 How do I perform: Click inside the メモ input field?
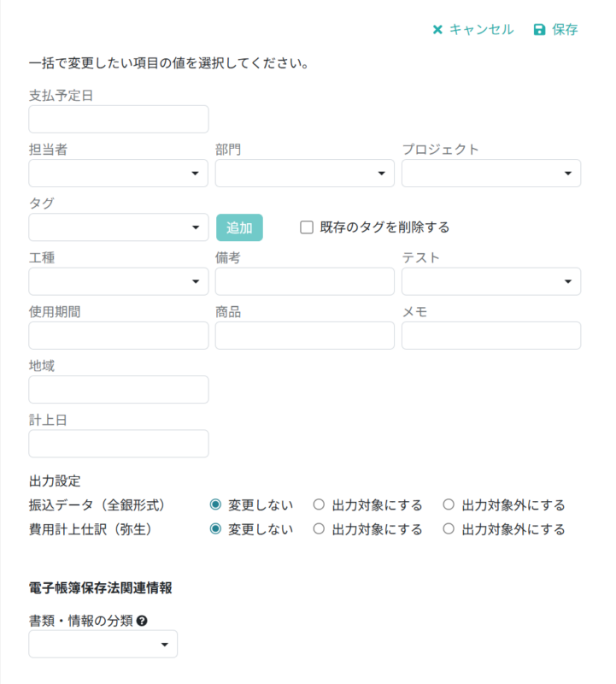[x=491, y=335]
